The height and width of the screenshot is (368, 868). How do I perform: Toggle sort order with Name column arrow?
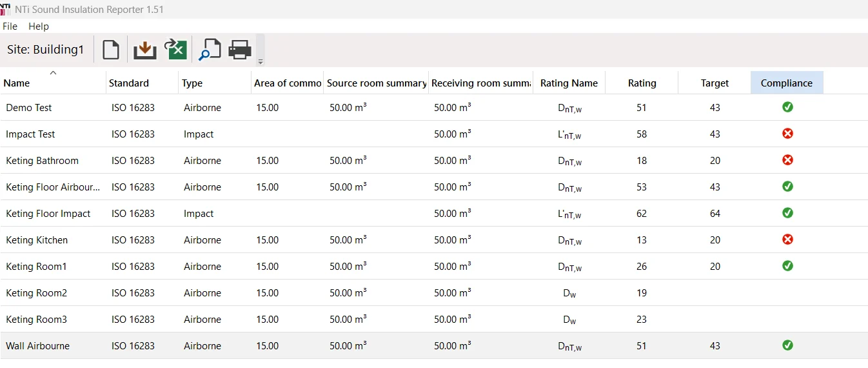pyautogui.click(x=53, y=73)
